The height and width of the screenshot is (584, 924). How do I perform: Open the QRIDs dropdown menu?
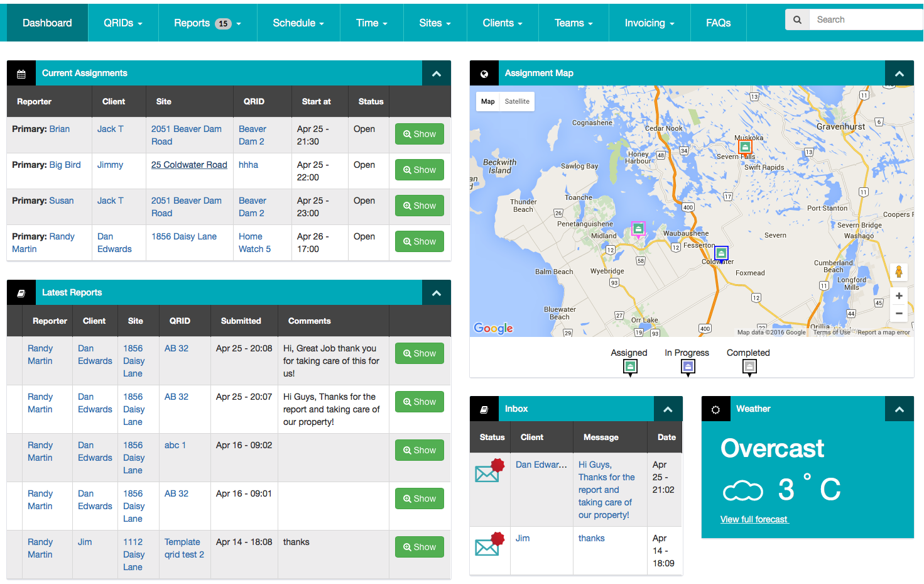click(x=123, y=23)
